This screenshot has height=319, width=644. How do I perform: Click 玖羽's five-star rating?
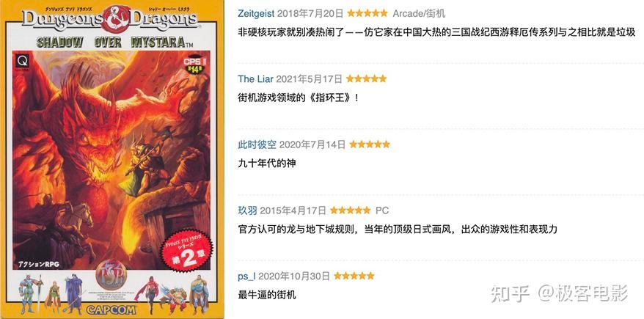tap(351, 210)
